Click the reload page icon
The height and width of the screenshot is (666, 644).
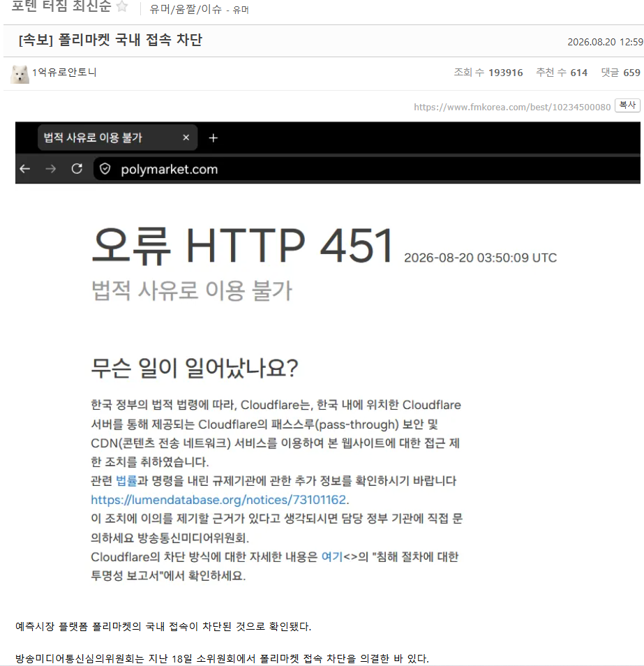click(77, 169)
